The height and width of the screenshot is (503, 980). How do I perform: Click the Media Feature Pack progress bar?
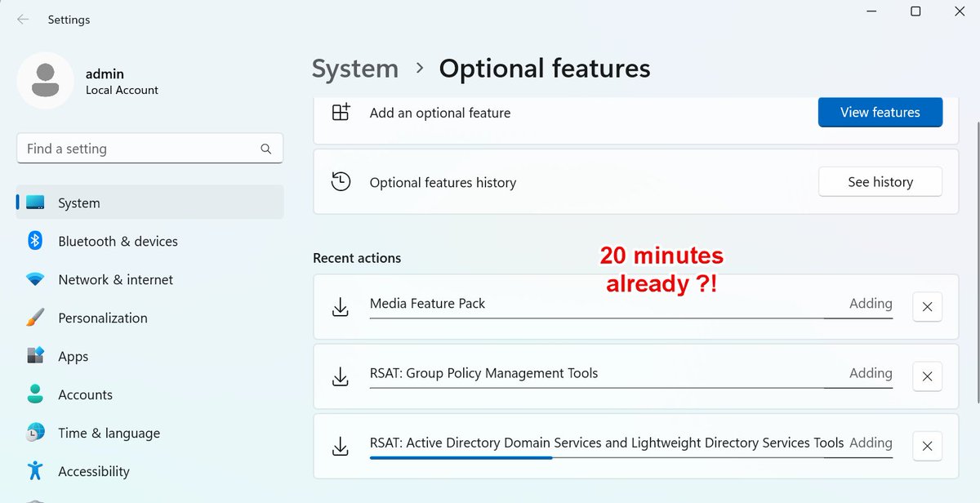(x=631, y=318)
